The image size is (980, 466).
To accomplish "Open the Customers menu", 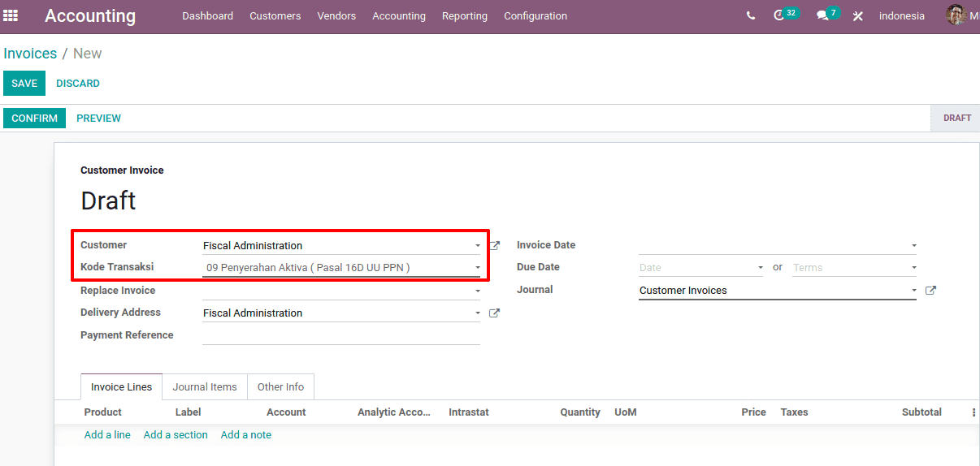I will (x=275, y=16).
